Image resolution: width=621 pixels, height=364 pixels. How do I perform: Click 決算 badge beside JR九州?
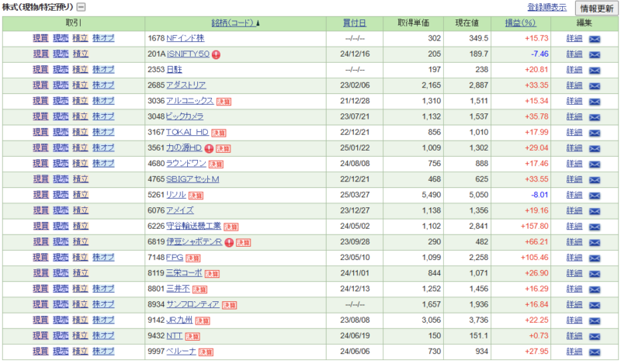[203, 321]
